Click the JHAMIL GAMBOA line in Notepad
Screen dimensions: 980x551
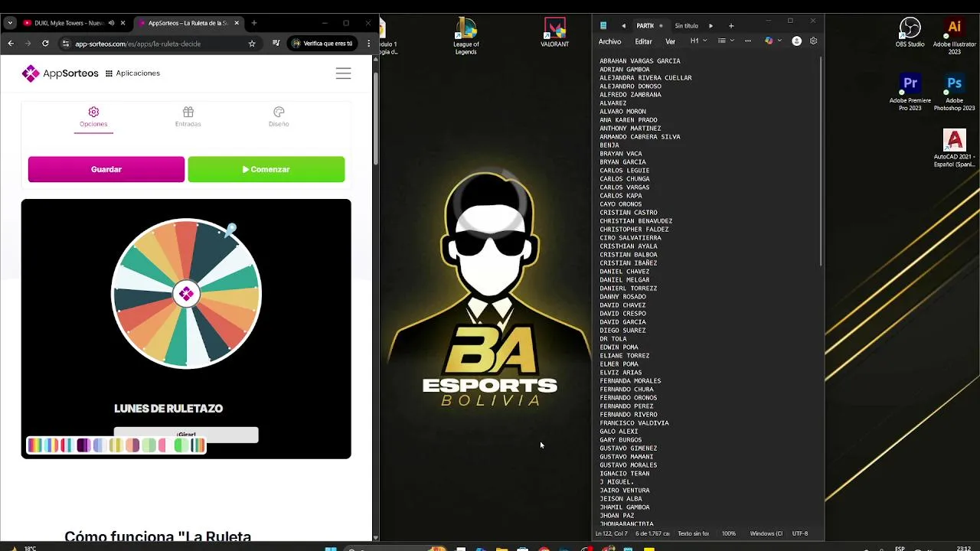[625, 507]
